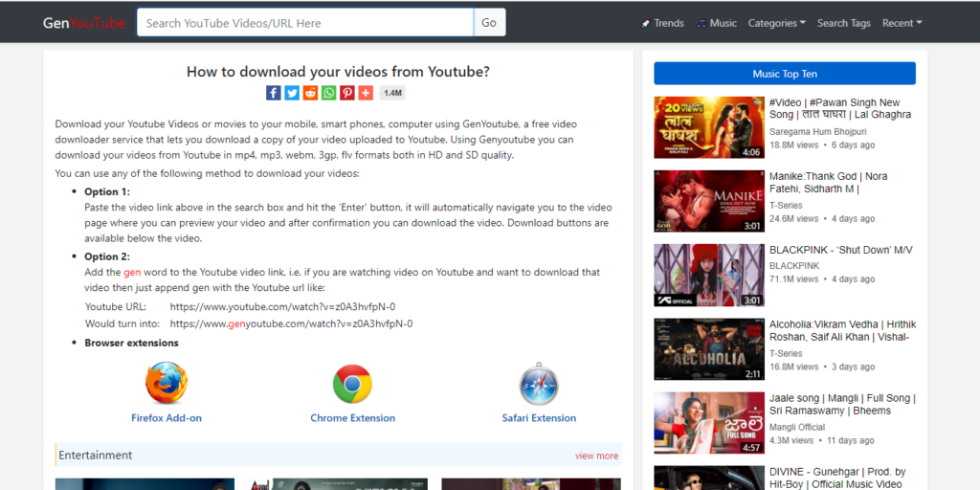
Task: Click the genyoutube.com example URL
Action: point(291,323)
